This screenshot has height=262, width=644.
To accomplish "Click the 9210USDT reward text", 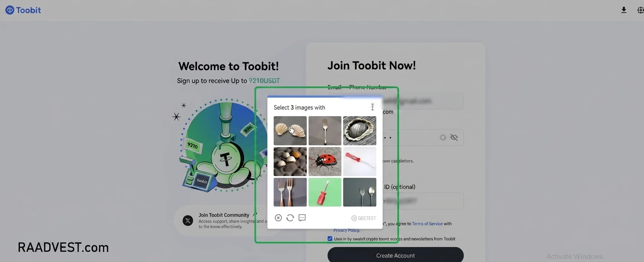I will pos(264,81).
